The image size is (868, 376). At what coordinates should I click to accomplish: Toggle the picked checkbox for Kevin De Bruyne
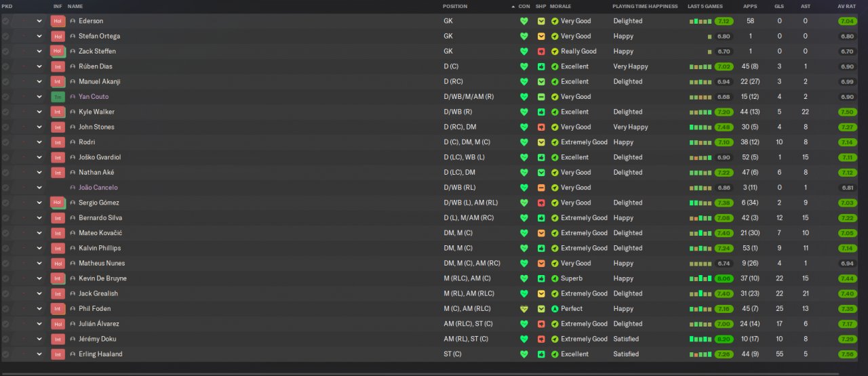point(5,278)
